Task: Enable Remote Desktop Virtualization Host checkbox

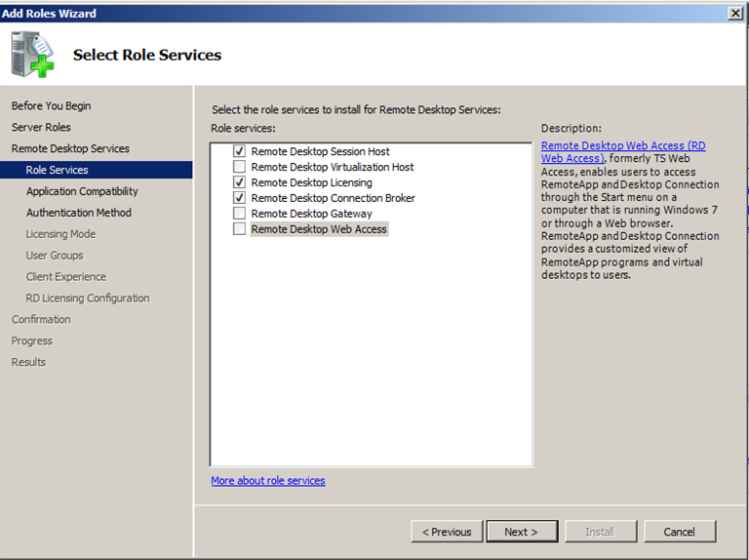Action: tap(239, 167)
